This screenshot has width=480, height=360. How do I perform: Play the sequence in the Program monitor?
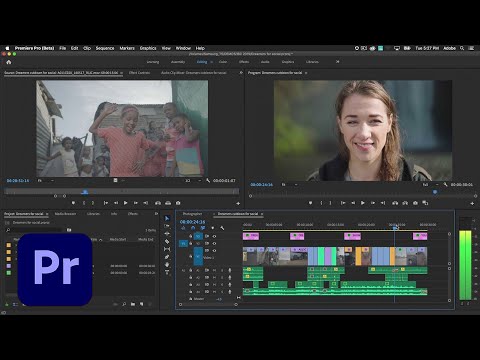363,203
